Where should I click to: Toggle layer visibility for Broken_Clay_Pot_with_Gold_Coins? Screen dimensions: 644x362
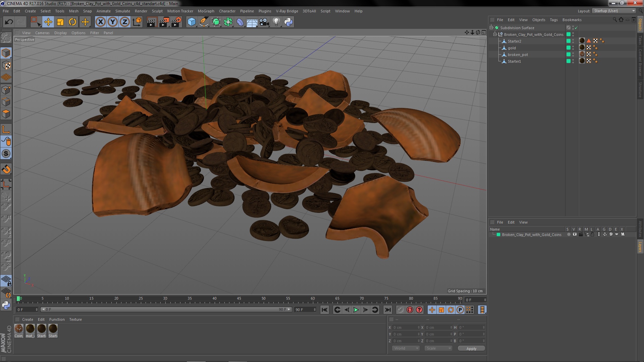pos(575,234)
